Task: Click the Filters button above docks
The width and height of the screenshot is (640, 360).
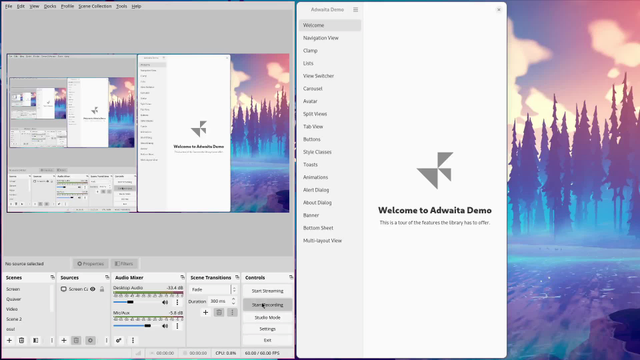Action: [124, 264]
